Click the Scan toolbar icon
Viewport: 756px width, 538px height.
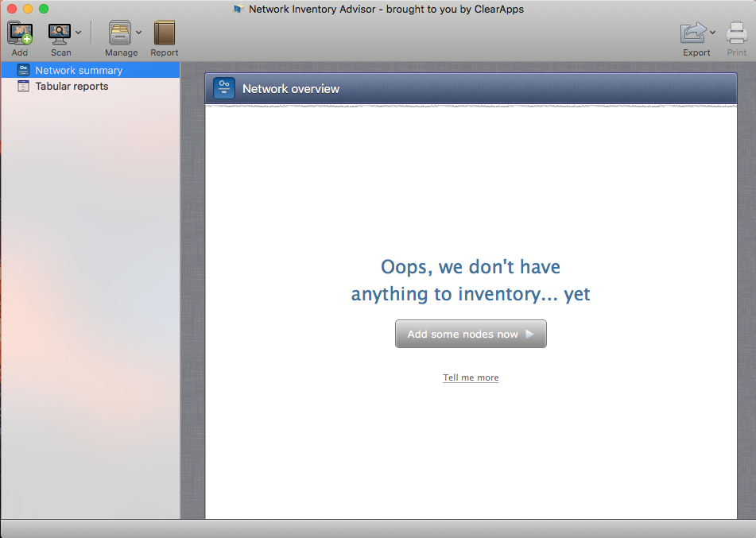point(60,33)
